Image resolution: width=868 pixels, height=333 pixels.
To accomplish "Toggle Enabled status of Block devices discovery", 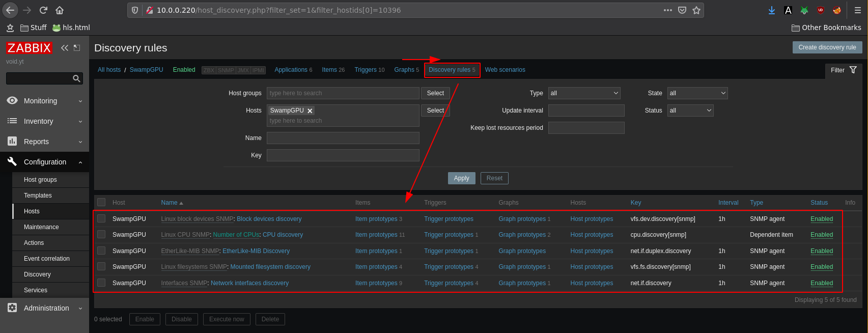I will 822,219.
